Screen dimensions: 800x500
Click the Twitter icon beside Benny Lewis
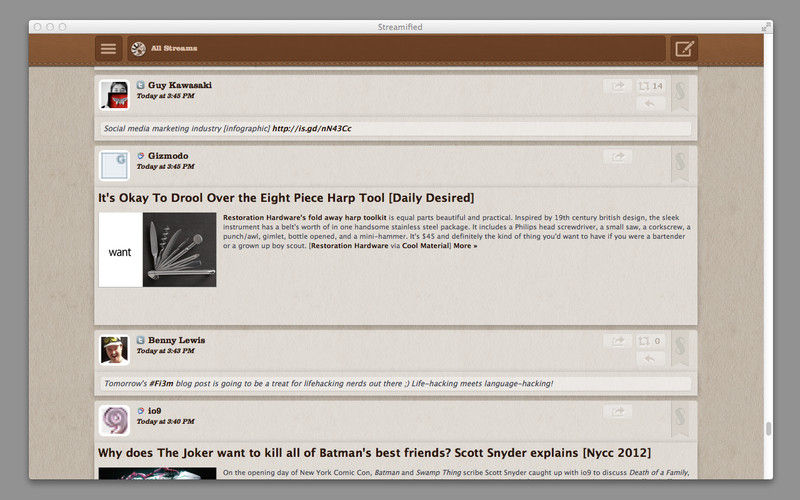coord(140,340)
